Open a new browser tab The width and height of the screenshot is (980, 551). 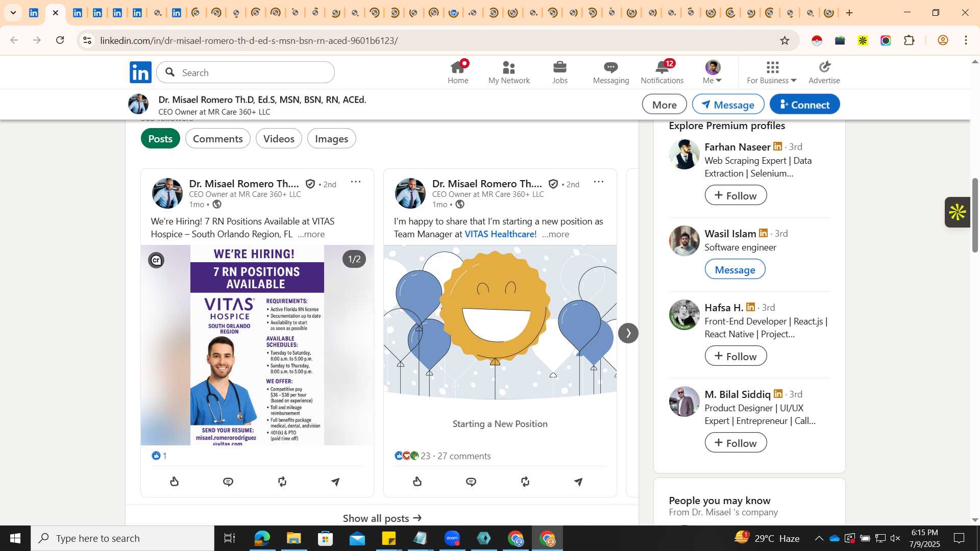849,13
